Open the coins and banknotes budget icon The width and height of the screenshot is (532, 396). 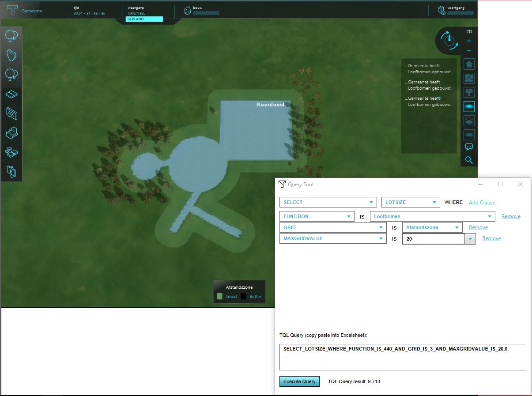click(x=11, y=152)
